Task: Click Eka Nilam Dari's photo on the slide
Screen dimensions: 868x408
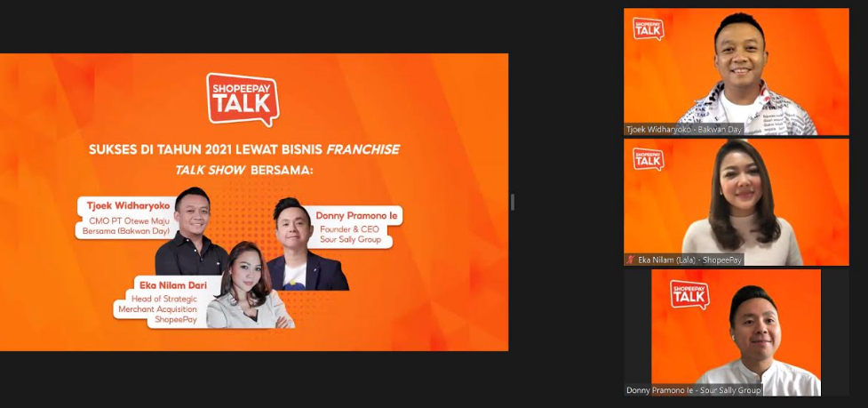Action: 251,284
